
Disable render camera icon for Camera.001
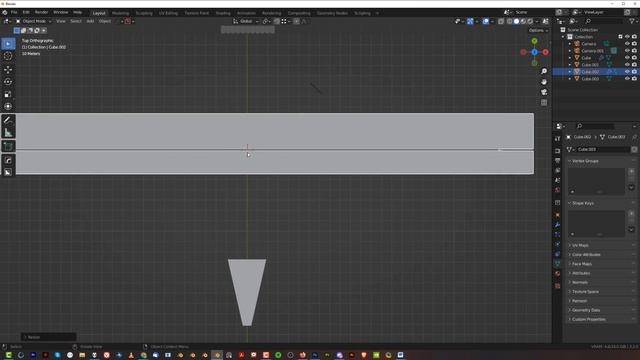[634, 51]
